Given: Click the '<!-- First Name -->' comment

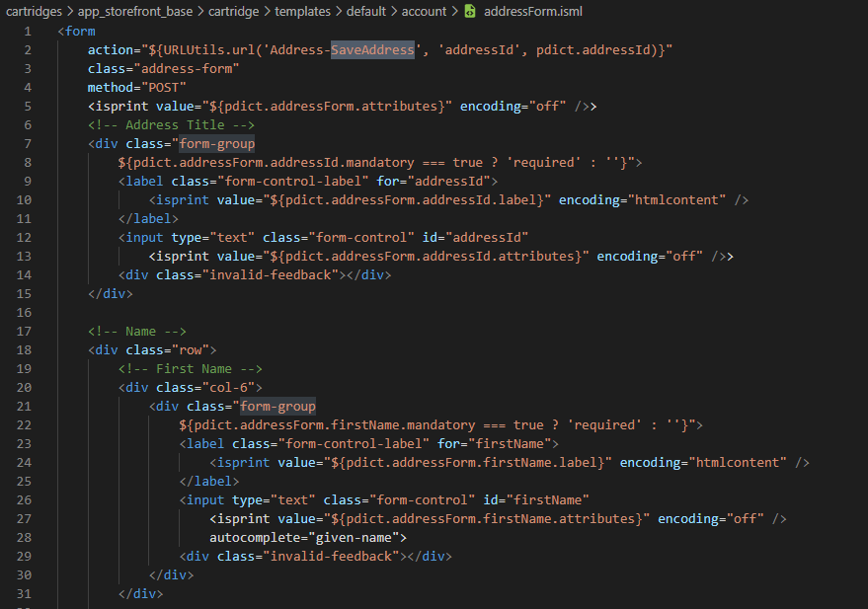Looking at the screenshot, I should click(x=191, y=369).
